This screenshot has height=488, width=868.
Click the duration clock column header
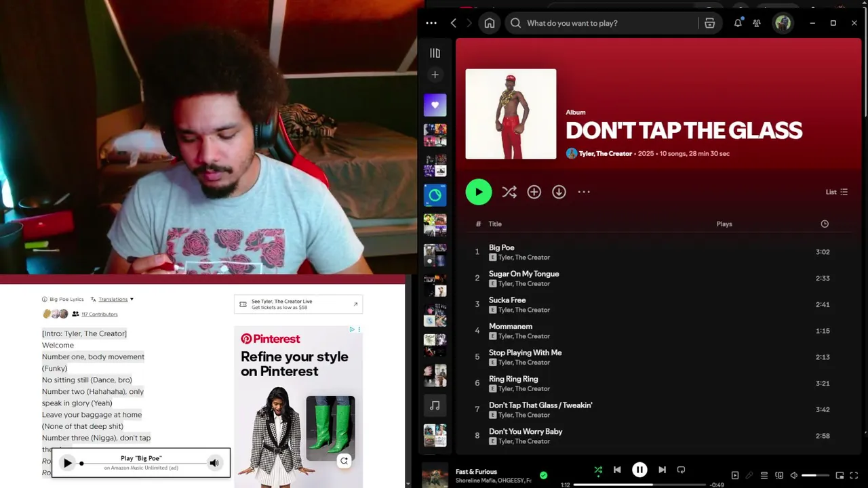(x=825, y=224)
